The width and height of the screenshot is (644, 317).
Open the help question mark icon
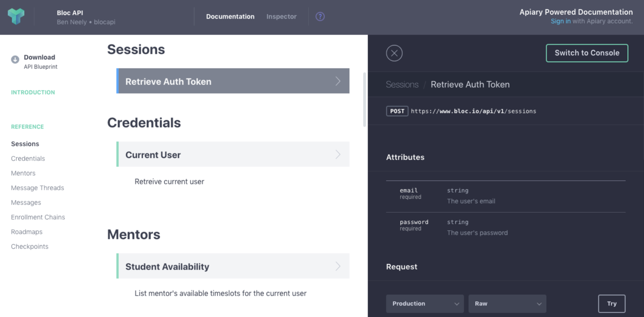tap(320, 17)
